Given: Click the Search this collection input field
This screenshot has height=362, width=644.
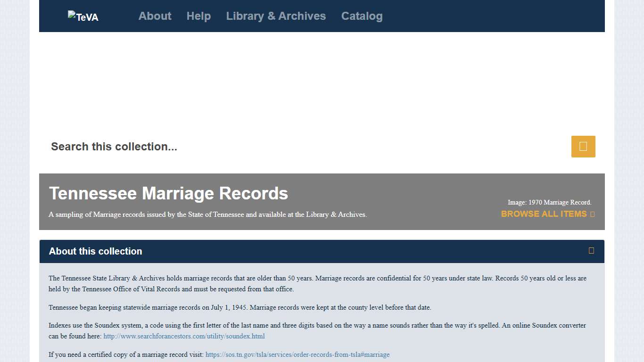Looking at the screenshot, I should (283, 147).
